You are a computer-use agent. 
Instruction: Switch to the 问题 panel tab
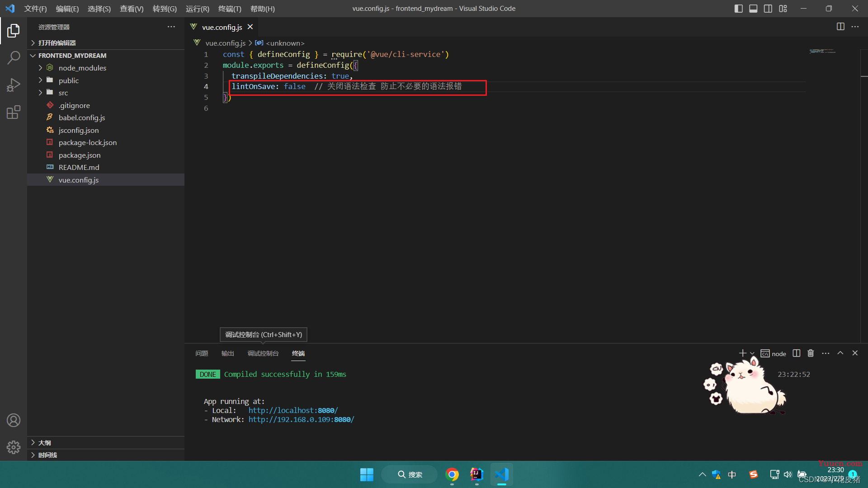click(202, 353)
